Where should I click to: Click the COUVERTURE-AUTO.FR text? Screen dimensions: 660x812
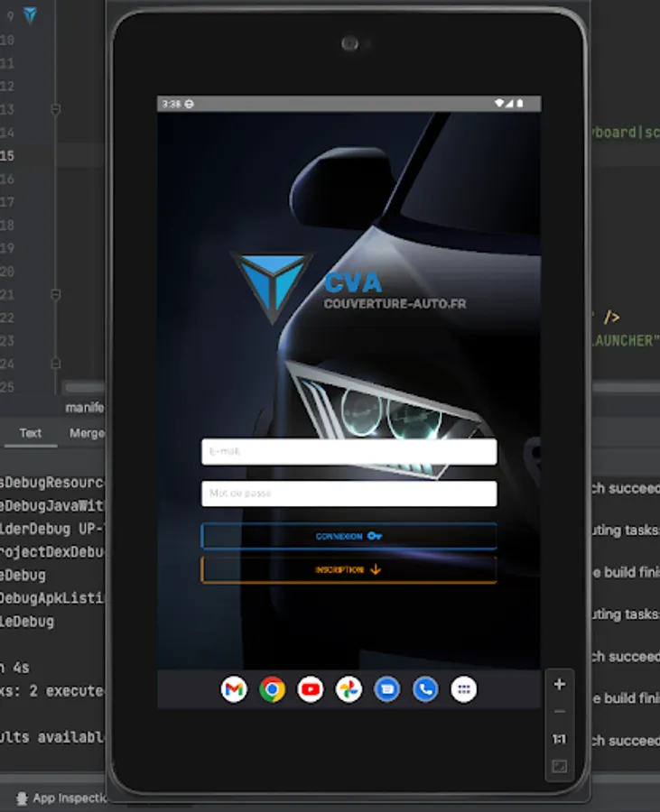(x=395, y=303)
